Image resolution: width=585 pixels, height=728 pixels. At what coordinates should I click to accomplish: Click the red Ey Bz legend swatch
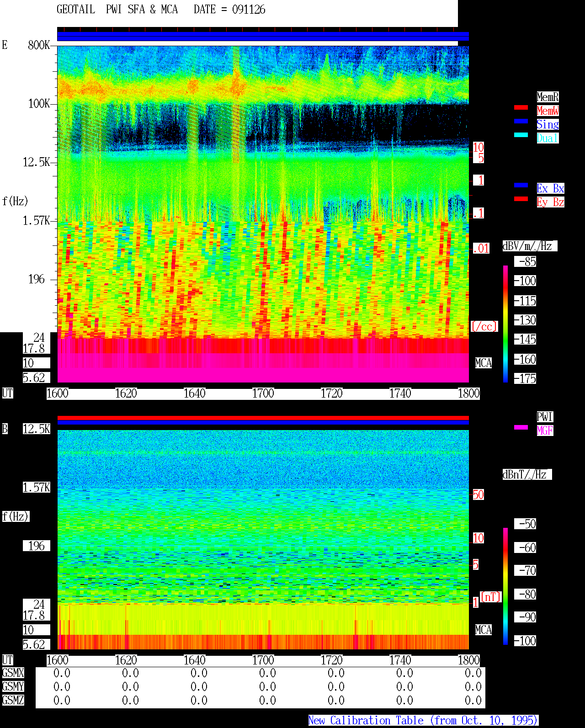click(521, 199)
